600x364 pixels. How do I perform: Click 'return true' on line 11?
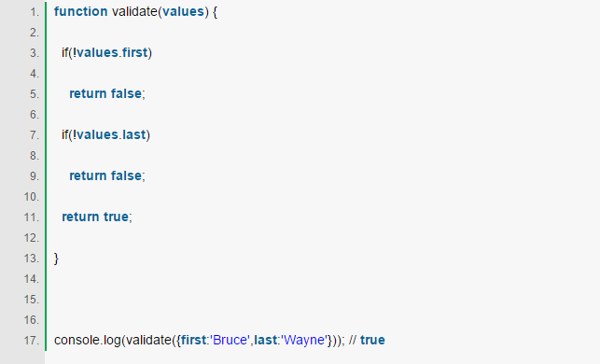[95, 217]
